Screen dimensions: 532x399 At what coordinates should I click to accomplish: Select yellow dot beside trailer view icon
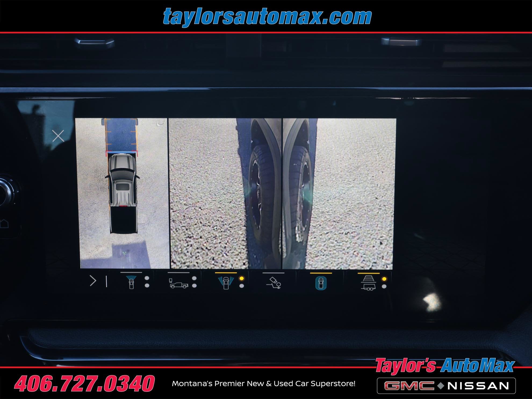click(384, 279)
